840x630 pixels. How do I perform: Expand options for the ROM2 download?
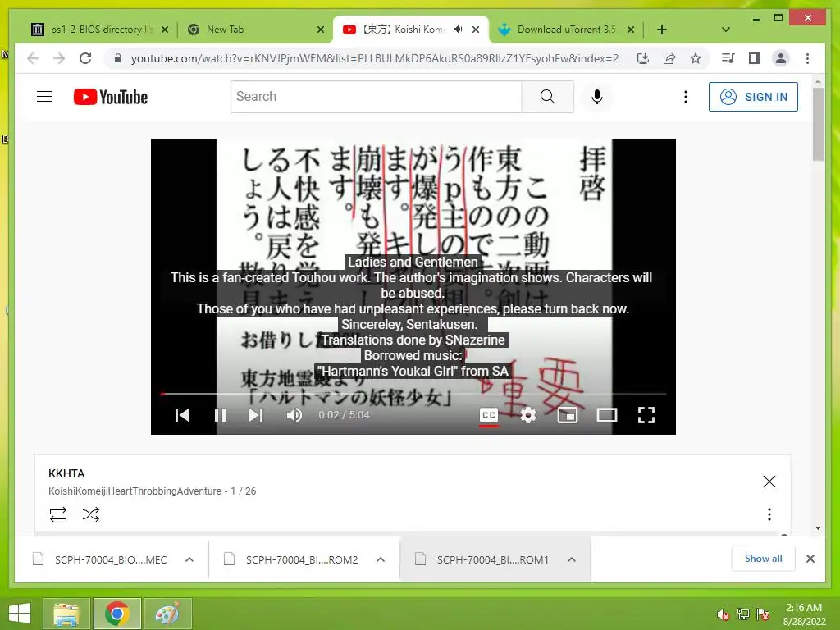coord(381,559)
